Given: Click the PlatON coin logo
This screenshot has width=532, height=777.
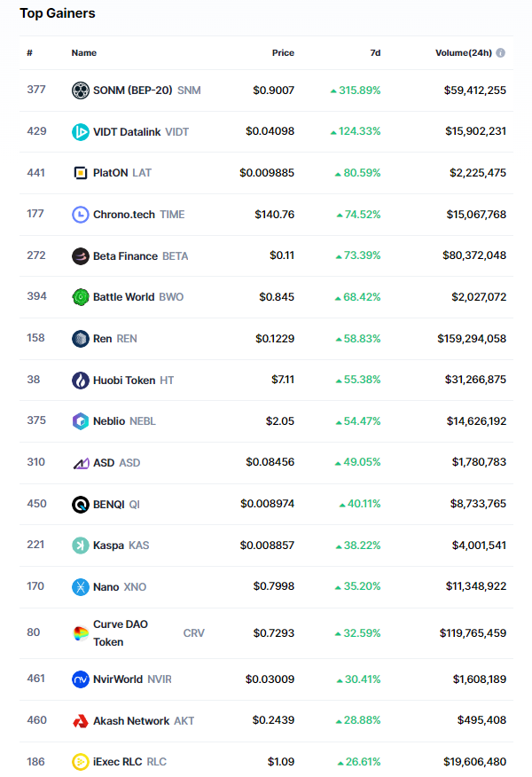Looking at the screenshot, I should tap(81, 173).
